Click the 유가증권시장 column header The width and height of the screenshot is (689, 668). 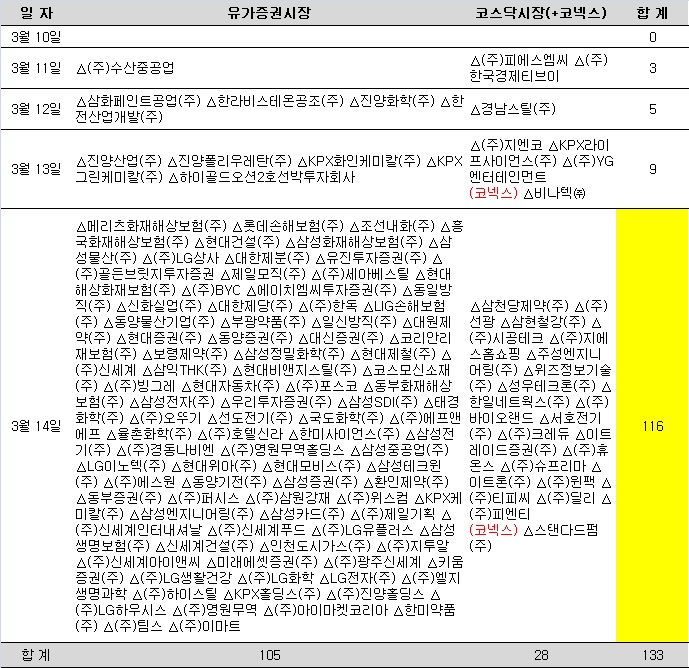click(x=269, y=13)
